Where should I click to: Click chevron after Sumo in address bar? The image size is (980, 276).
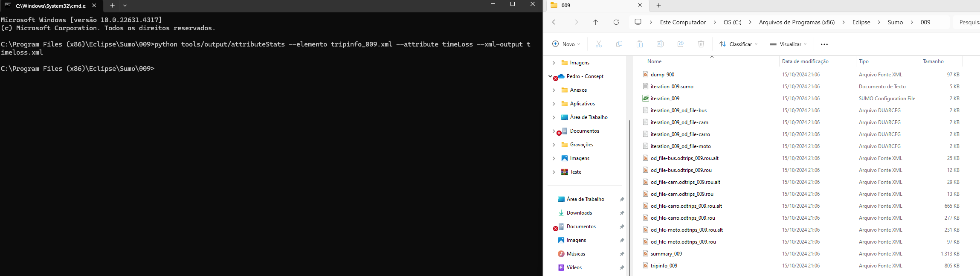point(911,22)
